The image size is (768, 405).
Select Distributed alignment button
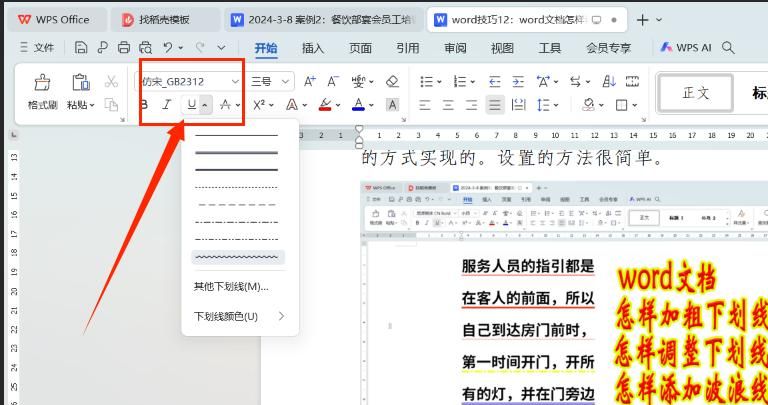[x=518, y=104]
